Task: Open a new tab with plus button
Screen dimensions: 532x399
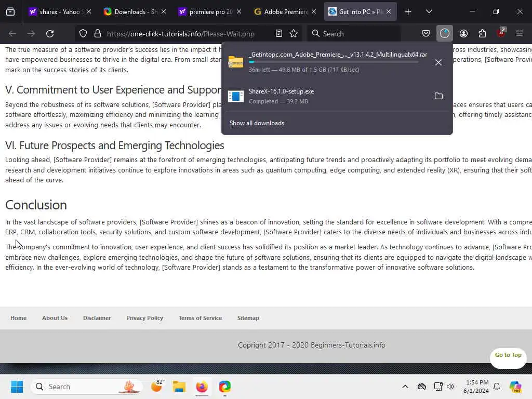Action: coord(408,12)
